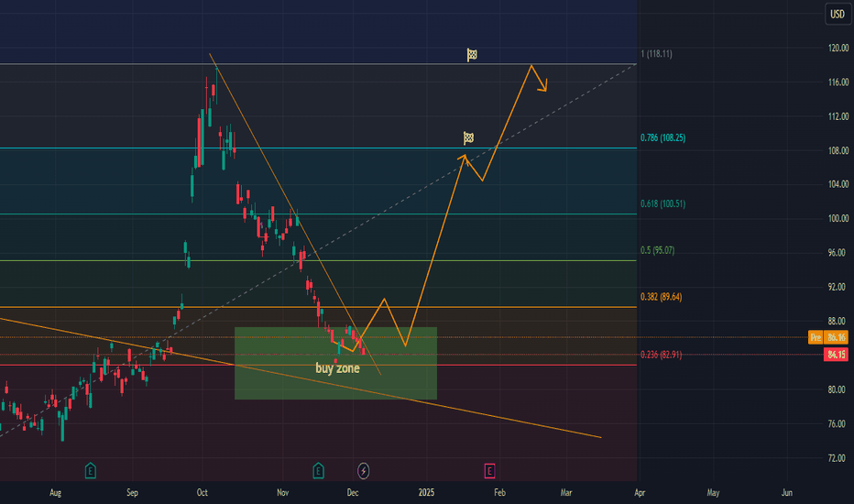The width and height of the screenshot is (854, 504).
Task: Click the Feb label on time axis
Action: [500, 493]
